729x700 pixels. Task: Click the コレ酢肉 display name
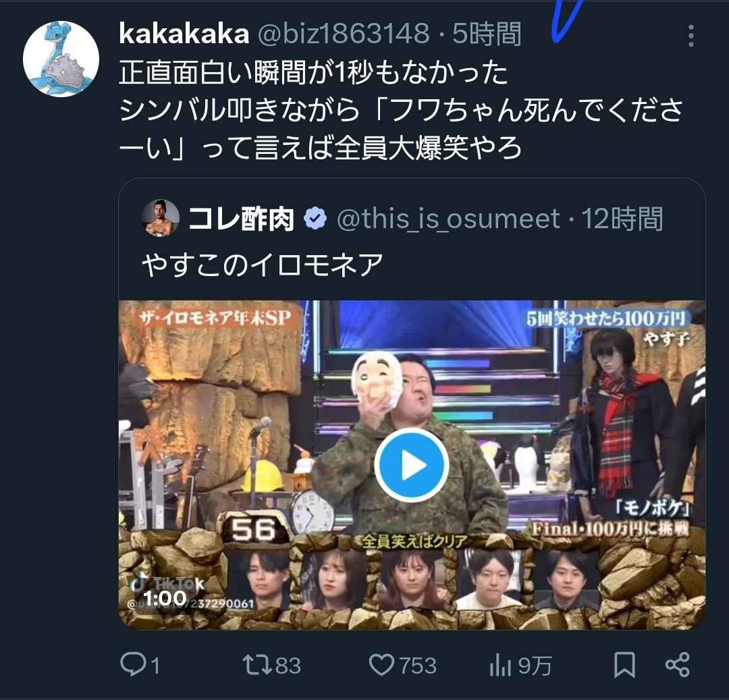pyautogui.click(x=241, y=219)
